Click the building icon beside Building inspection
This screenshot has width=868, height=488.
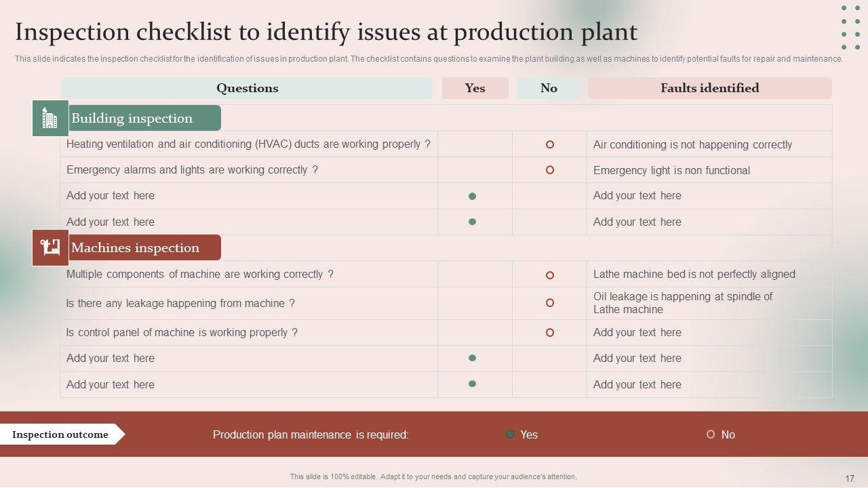pyautogui.click(x=50, y=119)
